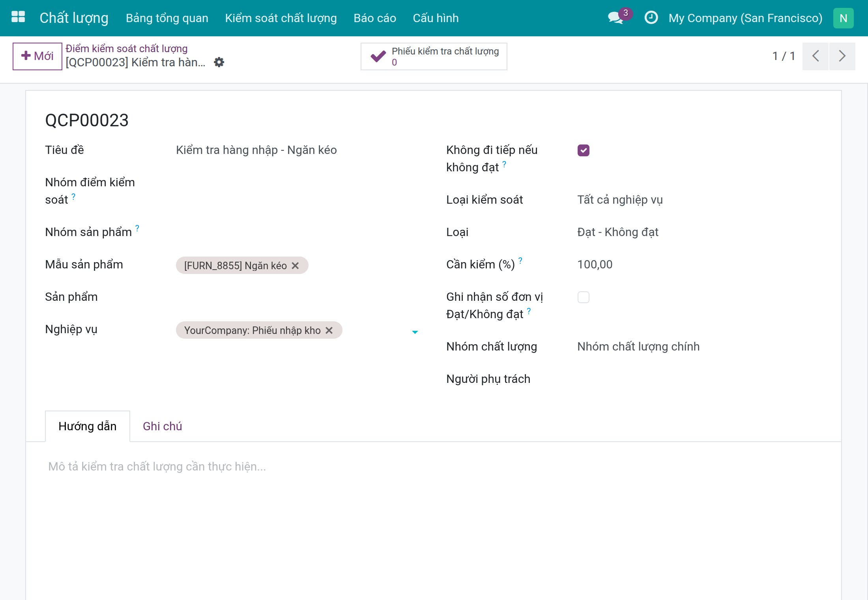Open the apps grid home menu

pos(18,18)
